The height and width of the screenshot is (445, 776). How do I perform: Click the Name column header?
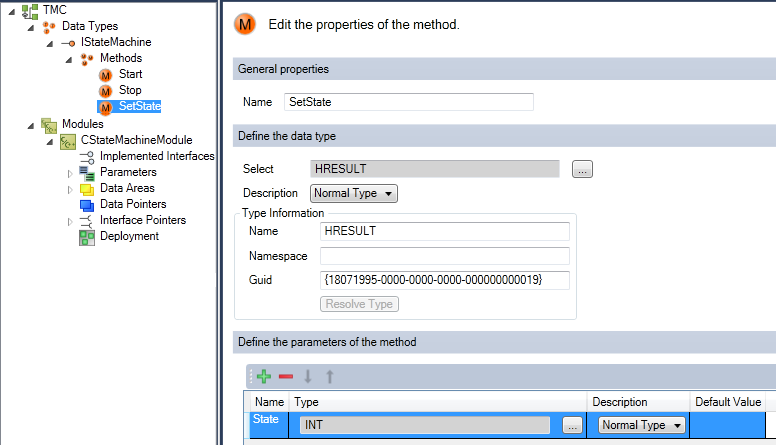269,402
